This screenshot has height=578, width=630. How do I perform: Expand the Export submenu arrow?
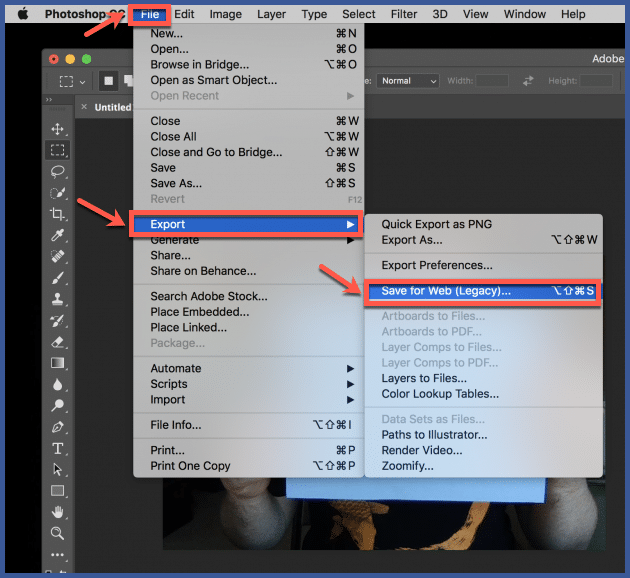point(350,224)
